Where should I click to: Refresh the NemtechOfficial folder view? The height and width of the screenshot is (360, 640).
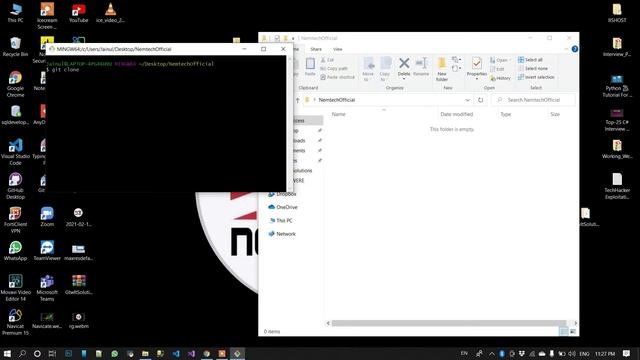(x=480, y=100)
